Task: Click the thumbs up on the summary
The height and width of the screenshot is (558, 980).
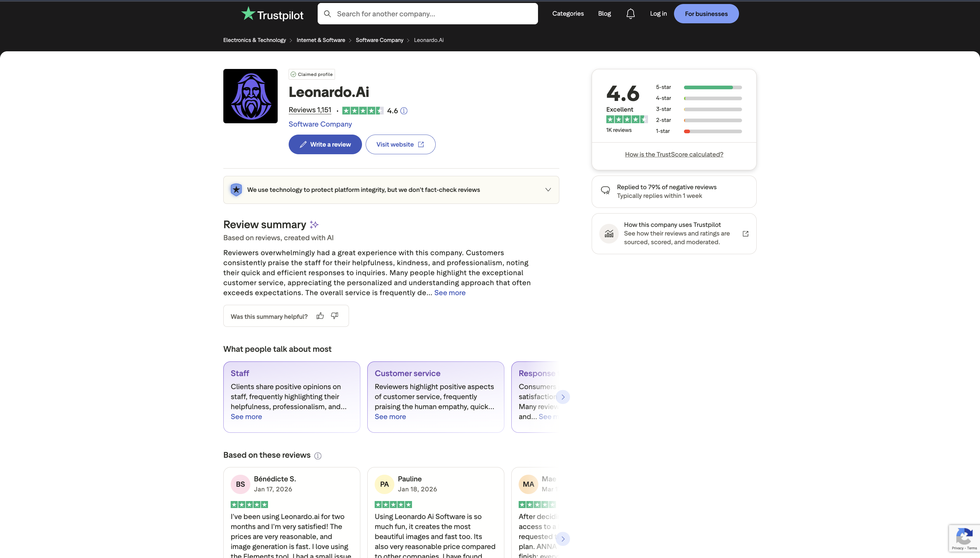Action: coord(320,315)
